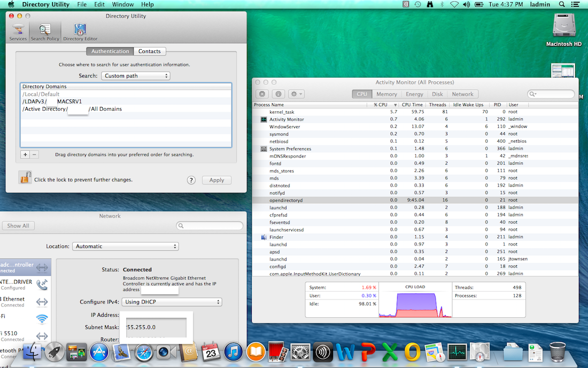Open Finder in the Dock

click(33, 352)
